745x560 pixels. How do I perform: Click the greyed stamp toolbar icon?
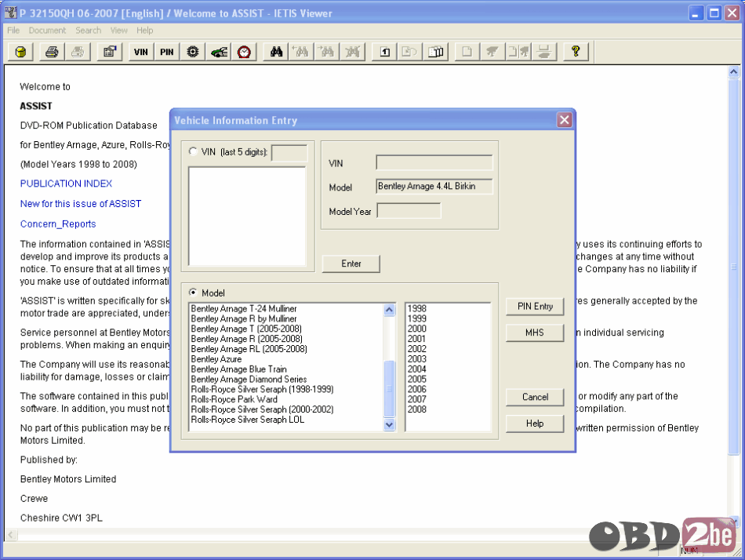[x=544, y=52]
